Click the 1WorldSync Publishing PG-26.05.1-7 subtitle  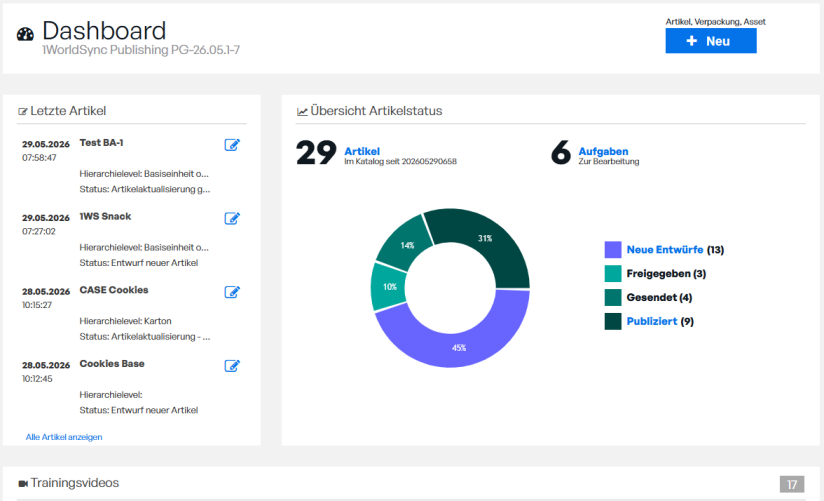click(141, 50)
